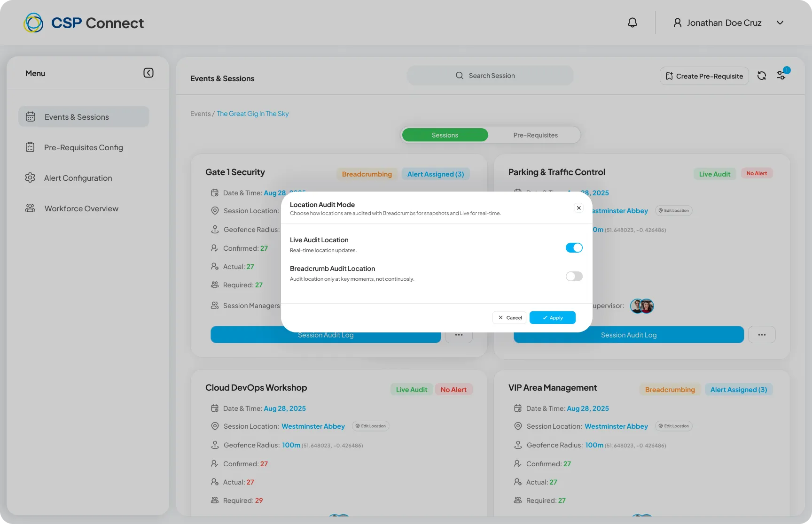Edit Location for VIP Area Management
Image resolution: width=812 pixels, height=524 pixels.
click(x=674, y=426)
